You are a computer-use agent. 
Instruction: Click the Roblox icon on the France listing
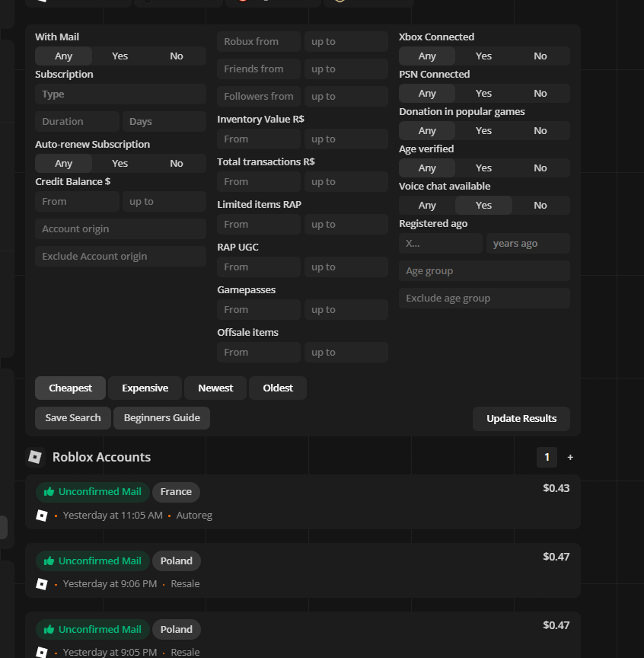42,516
